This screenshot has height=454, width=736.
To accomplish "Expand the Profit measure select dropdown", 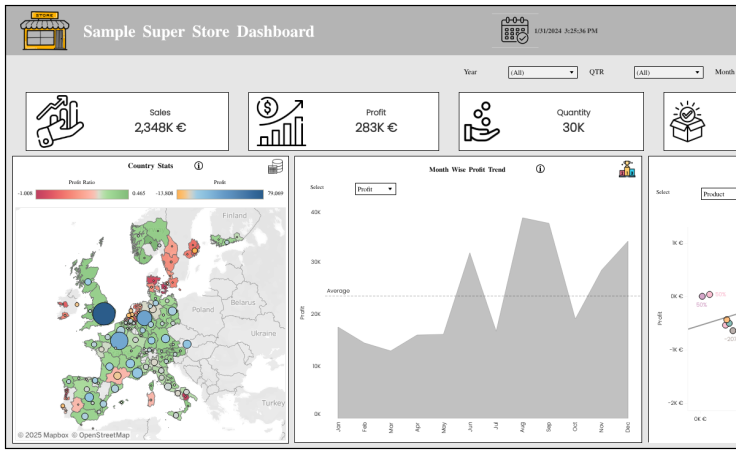I will coord(375,188).
